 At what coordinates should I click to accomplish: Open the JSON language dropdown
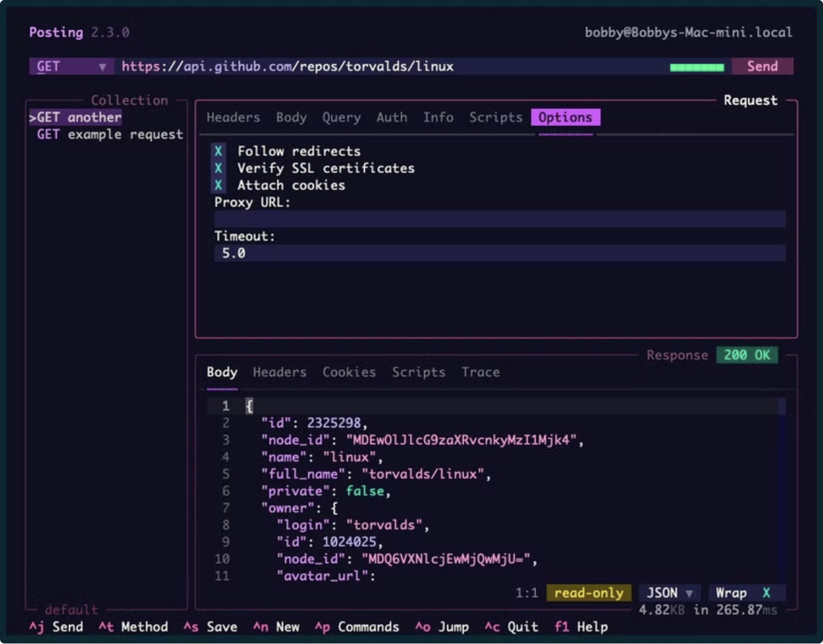(669, 593)
